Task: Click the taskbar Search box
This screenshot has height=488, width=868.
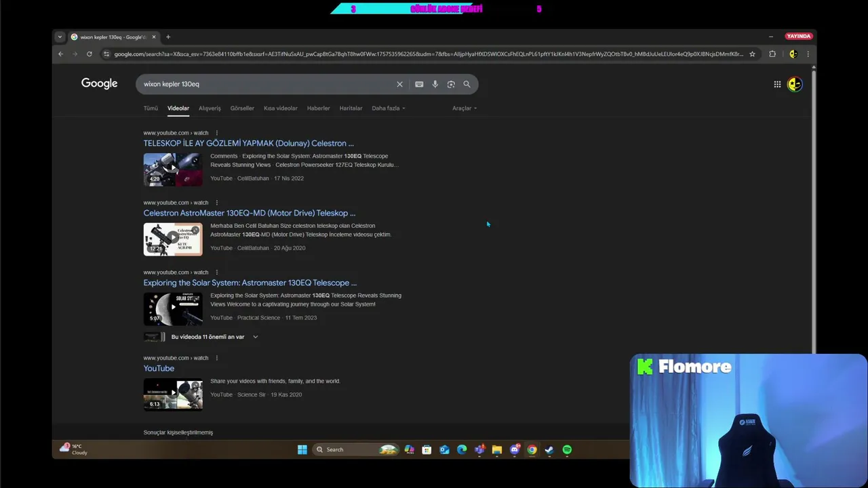Action: (355, 449)
